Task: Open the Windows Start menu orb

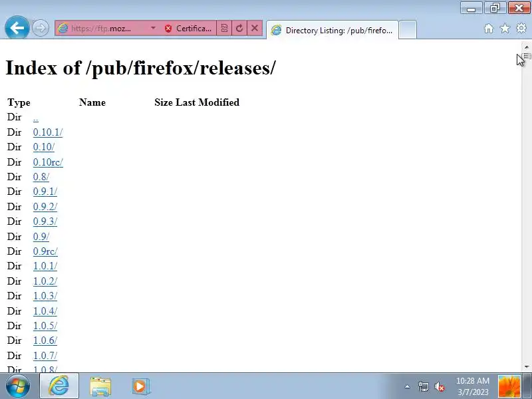Action: [x=18, y=386]
